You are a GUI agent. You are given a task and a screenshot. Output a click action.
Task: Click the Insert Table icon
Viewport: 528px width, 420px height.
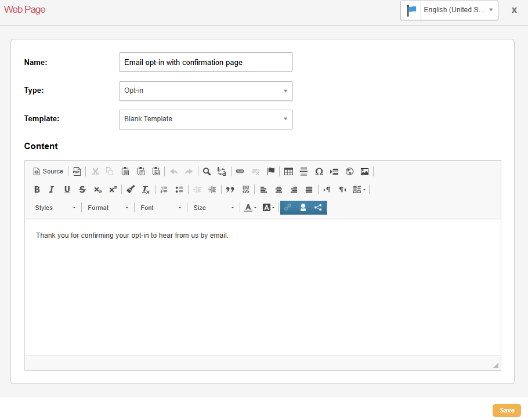click(288, 172)
